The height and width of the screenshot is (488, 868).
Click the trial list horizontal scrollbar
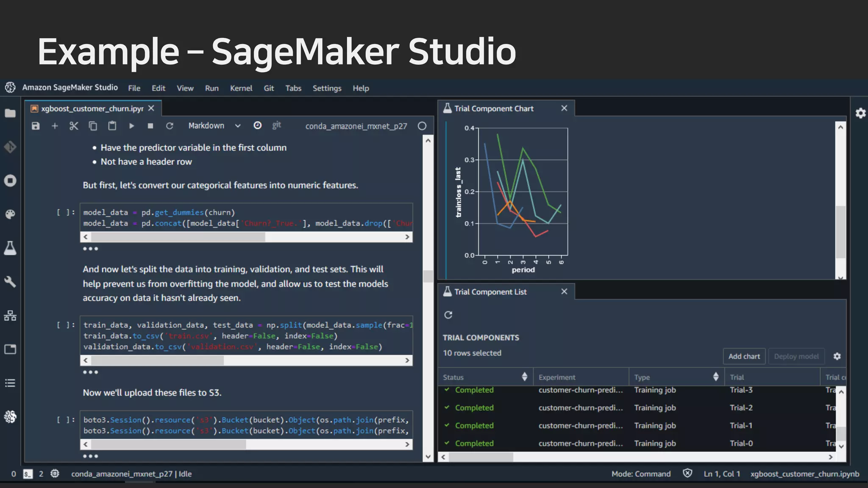[x=481, y=457]
